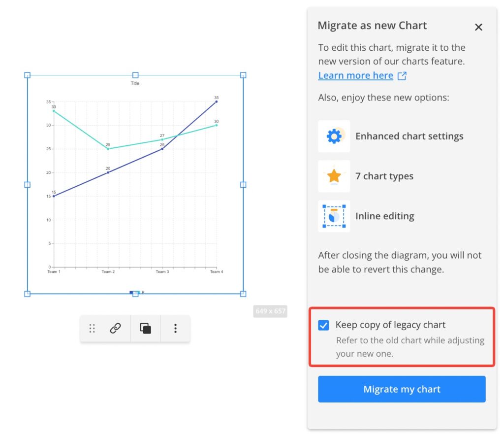Click the Migrate my chart button
The image size is (504, 437).
point(402,389)
